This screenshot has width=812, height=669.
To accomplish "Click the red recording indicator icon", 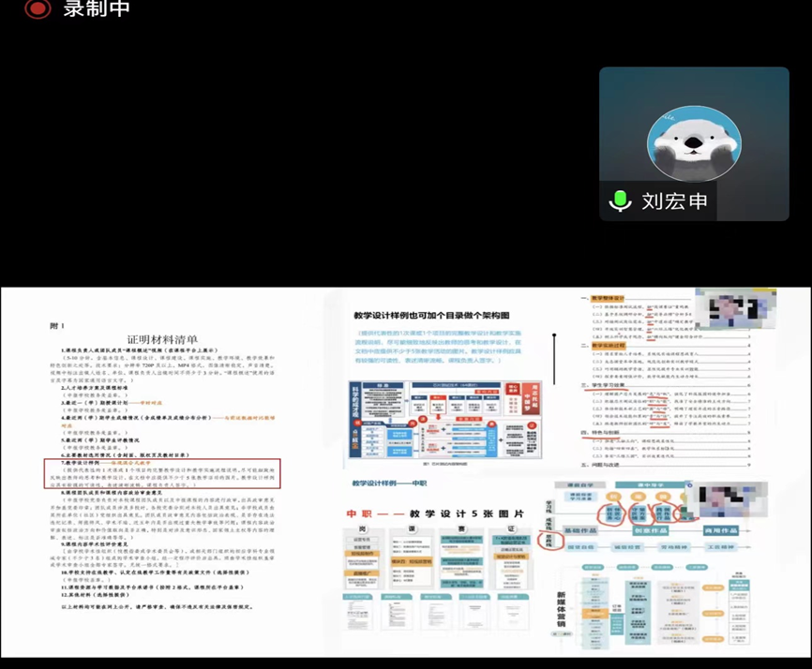I will [38, 9].
